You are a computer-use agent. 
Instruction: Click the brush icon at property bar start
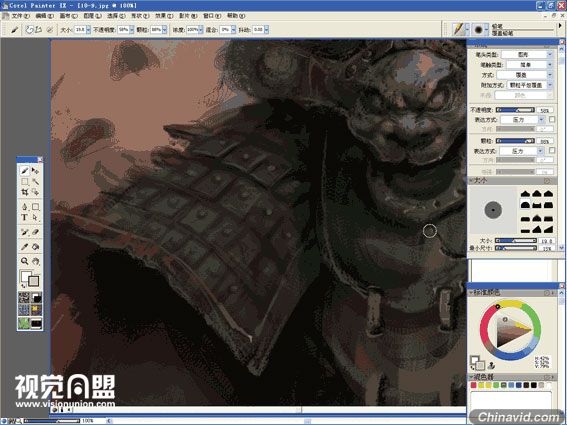click(14, 30)
